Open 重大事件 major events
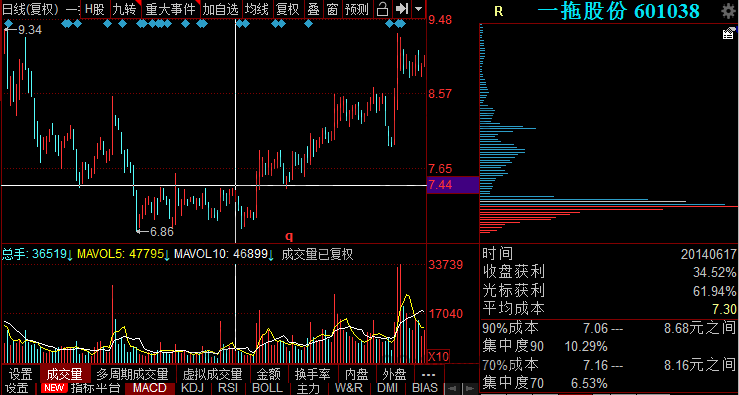The image size is (739, 395). 170,8
